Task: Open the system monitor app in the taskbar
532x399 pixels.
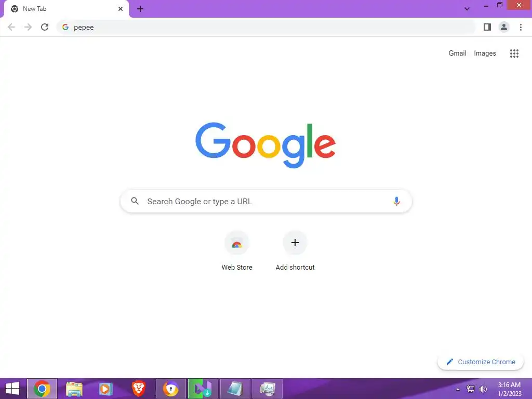Action: click(268, 389)
